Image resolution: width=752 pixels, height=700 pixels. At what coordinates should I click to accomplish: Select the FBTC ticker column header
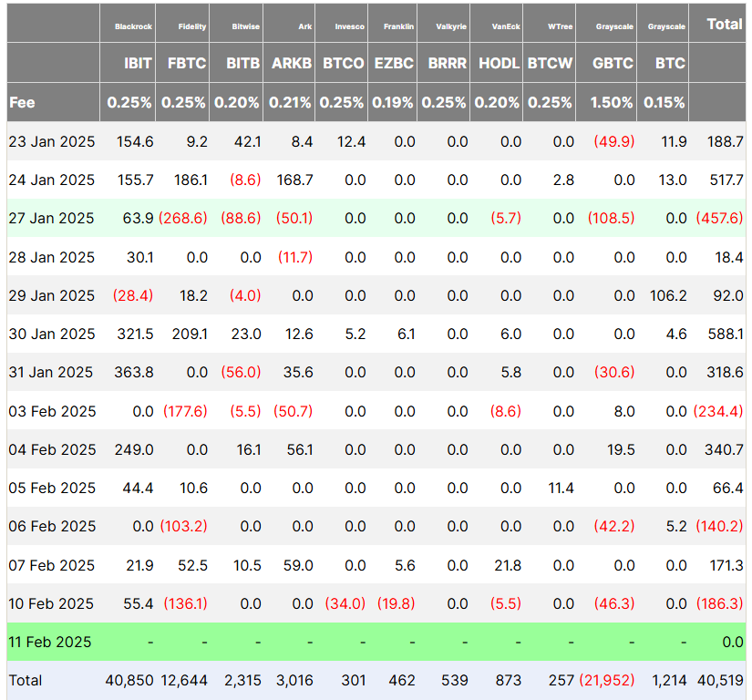[187, 64]
